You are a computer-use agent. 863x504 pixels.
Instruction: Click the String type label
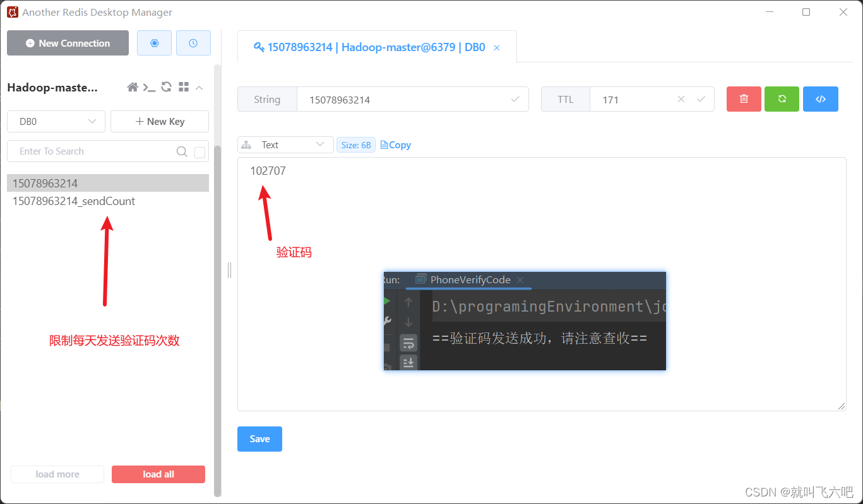point(267,100)
